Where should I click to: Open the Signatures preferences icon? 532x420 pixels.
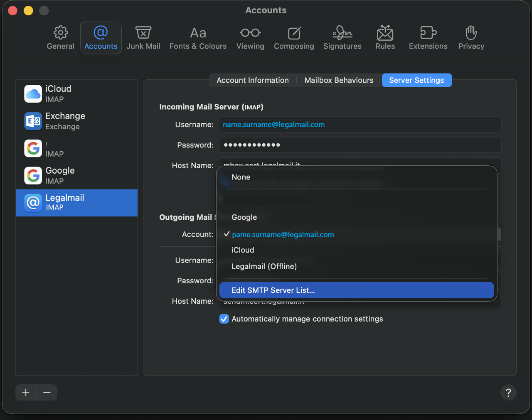(x=342, y=33)
